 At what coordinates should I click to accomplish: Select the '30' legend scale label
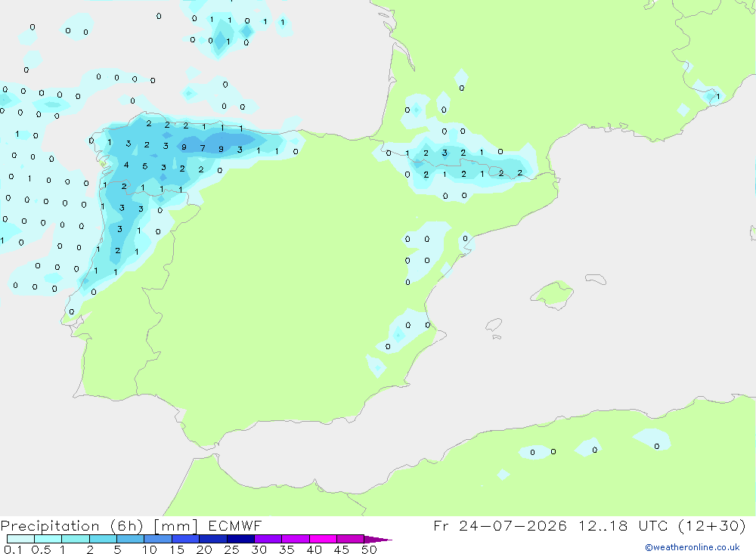259,549
